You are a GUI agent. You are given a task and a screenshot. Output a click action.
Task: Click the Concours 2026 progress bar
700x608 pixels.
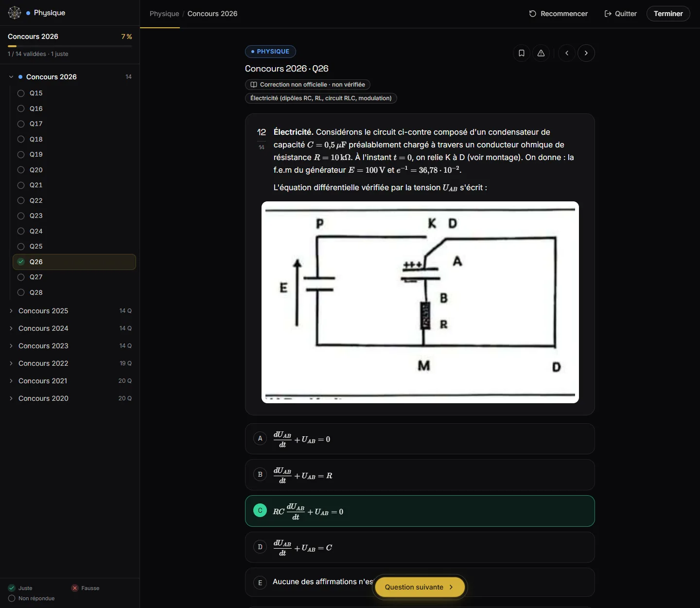click(70, 46)
